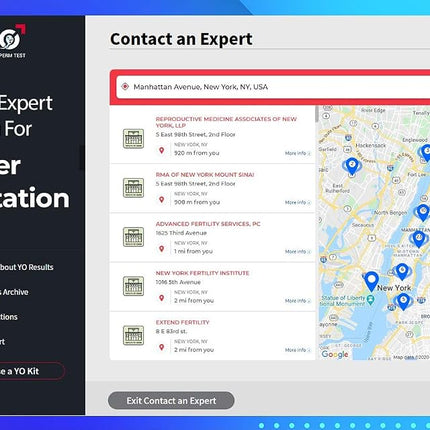Click the Exit Contact an Expert button
Image resolution: width=430 pixels, height=430 pixels.
point(171,400)
